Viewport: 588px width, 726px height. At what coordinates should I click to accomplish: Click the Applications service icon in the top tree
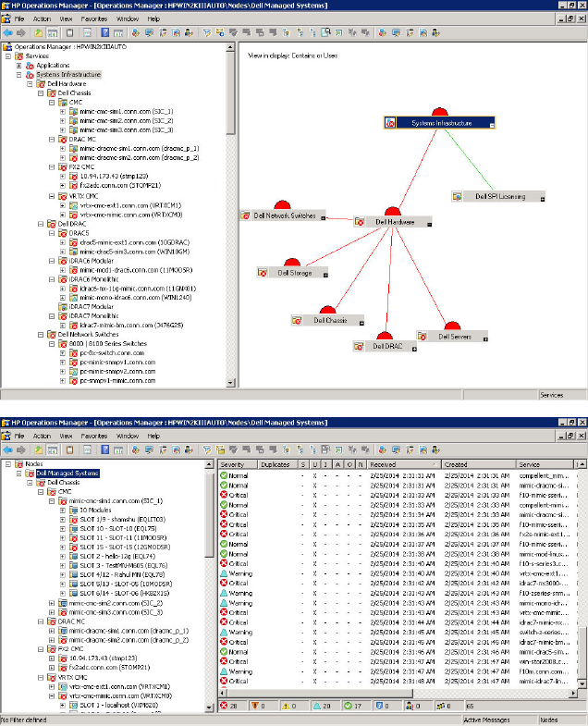coord(31,66)
